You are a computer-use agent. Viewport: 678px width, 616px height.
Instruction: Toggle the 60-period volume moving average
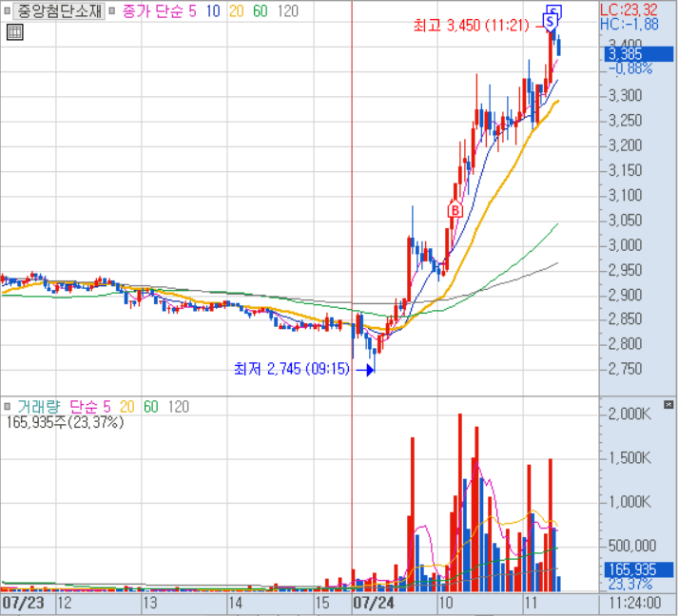pyautogui.click(x=150, y=407)
